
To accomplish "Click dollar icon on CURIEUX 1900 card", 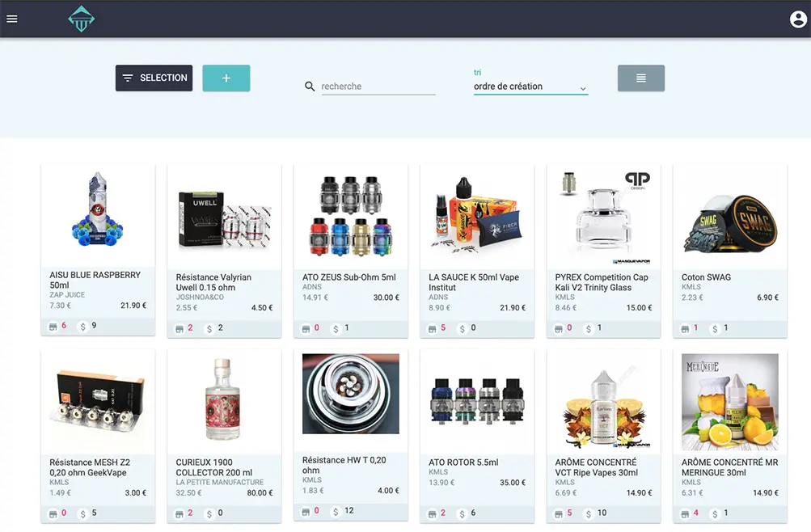I will 209,514.
